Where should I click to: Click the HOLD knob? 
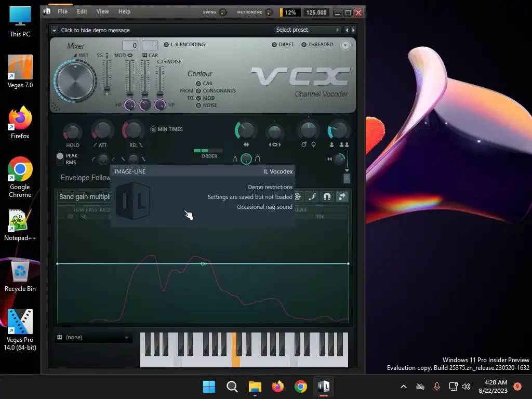[72, 131]
